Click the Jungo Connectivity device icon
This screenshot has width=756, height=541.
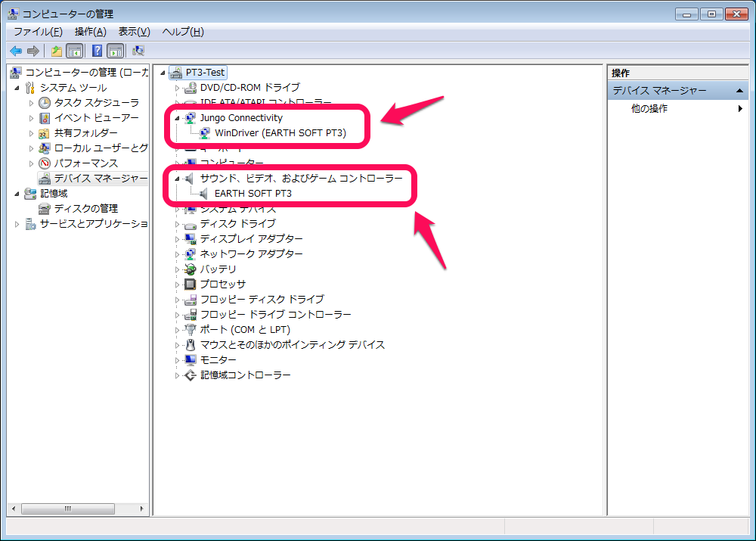(191, 118)
